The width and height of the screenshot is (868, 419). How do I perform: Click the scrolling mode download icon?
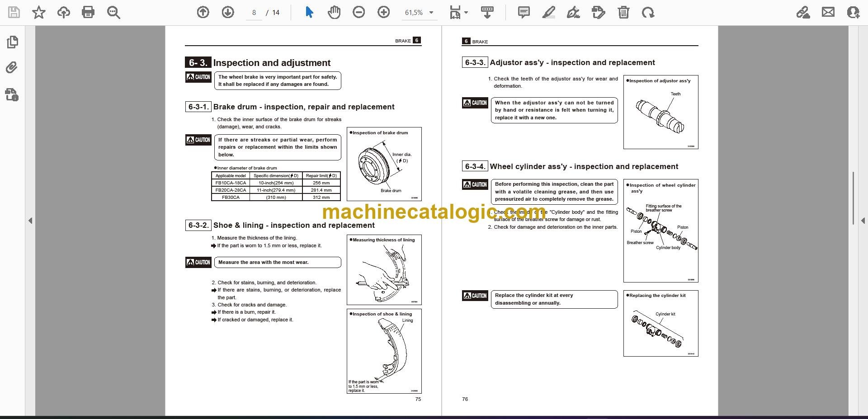click(x=487, y=12)
